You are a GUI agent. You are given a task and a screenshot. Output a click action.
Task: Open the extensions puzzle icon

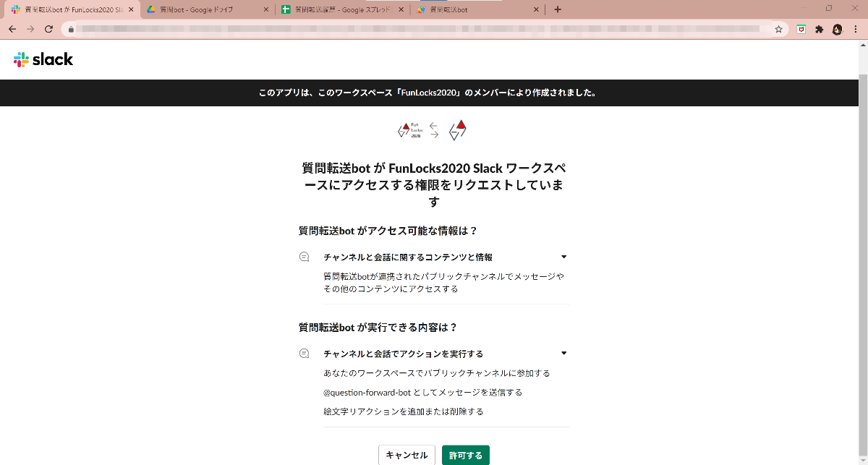tap(819, 29)
